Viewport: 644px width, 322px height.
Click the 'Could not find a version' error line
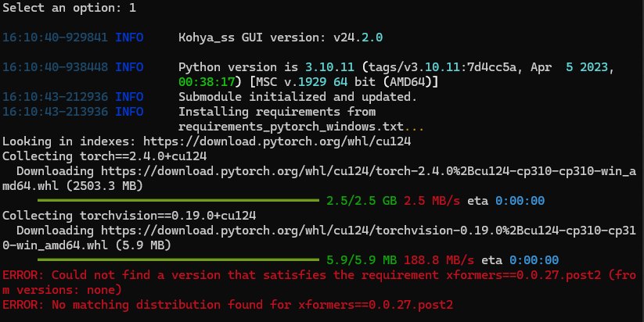[x=319, y=283]
